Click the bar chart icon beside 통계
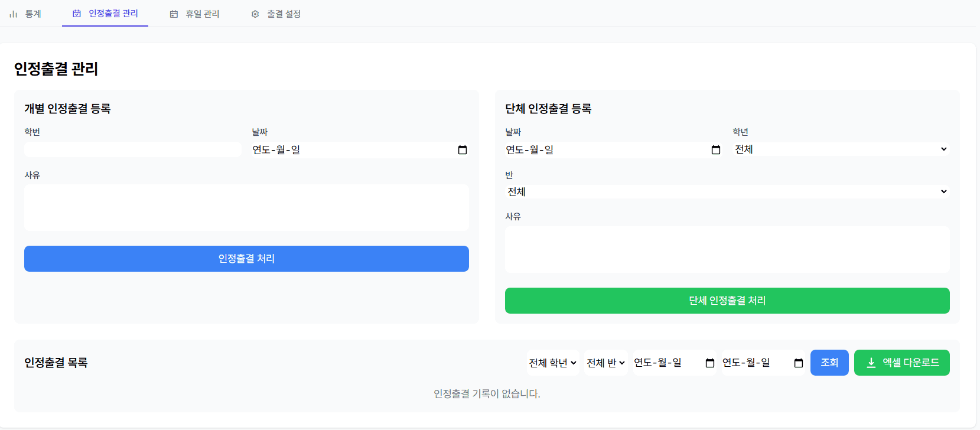Viewport: 980px width, 430px height. [x=13, y=14]
